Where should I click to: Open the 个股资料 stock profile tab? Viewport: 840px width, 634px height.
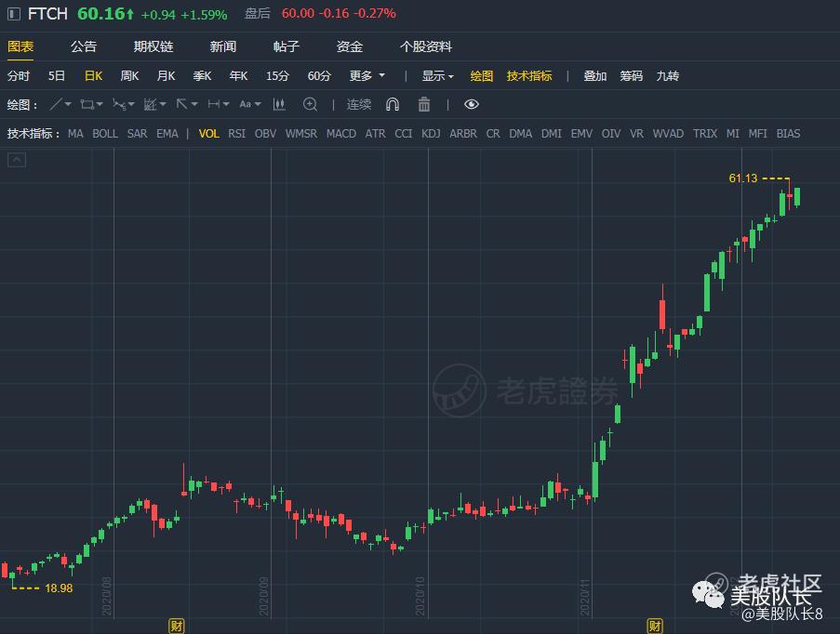point(426,46)
